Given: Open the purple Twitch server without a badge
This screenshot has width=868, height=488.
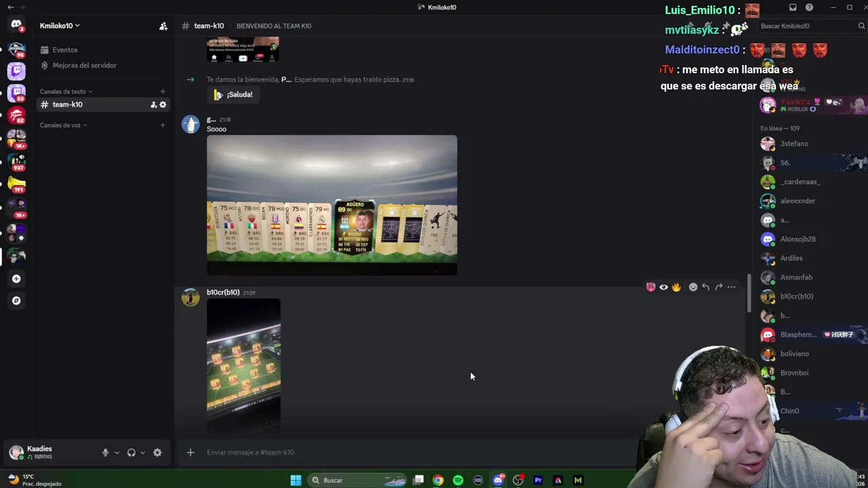Looking at the screenshot, I should tap(16, 70).
